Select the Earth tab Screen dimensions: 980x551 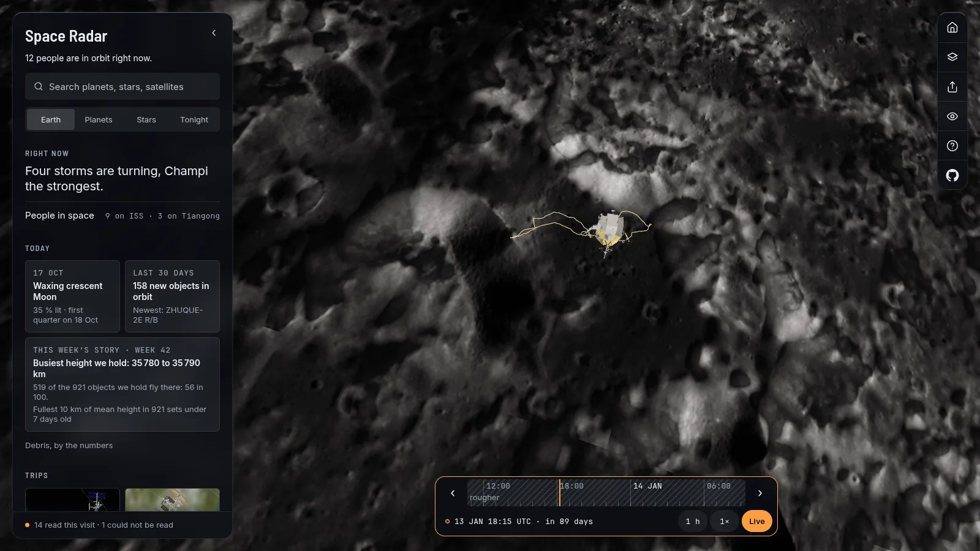point(51,119)
